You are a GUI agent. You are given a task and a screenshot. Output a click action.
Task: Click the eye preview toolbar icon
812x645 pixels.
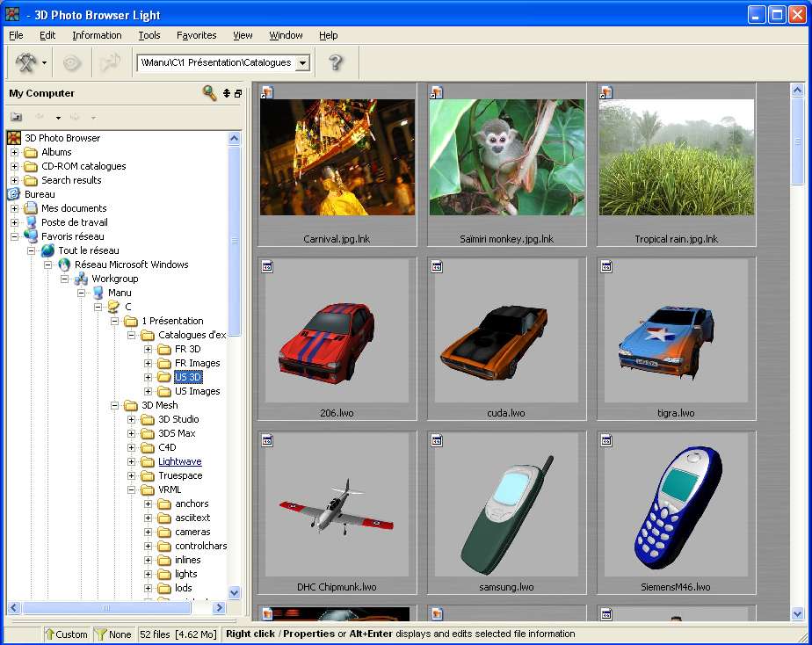point(72,62)
